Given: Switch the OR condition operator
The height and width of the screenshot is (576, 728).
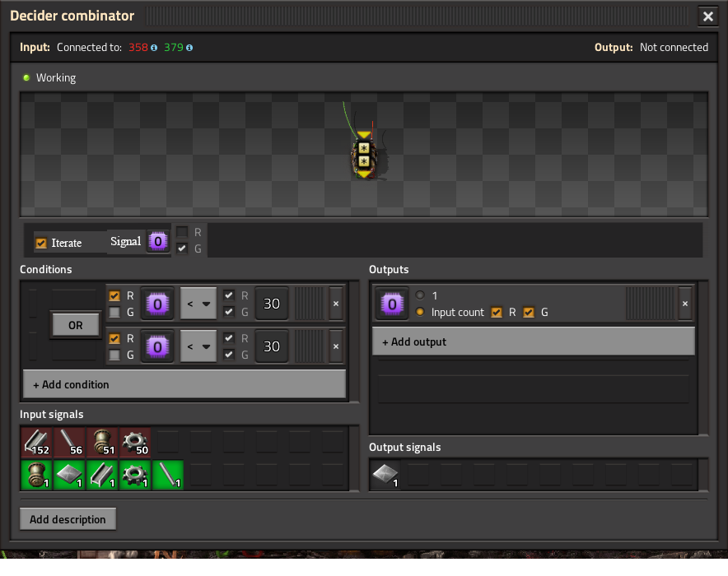Looking at the screenshot, I should 76,325.
